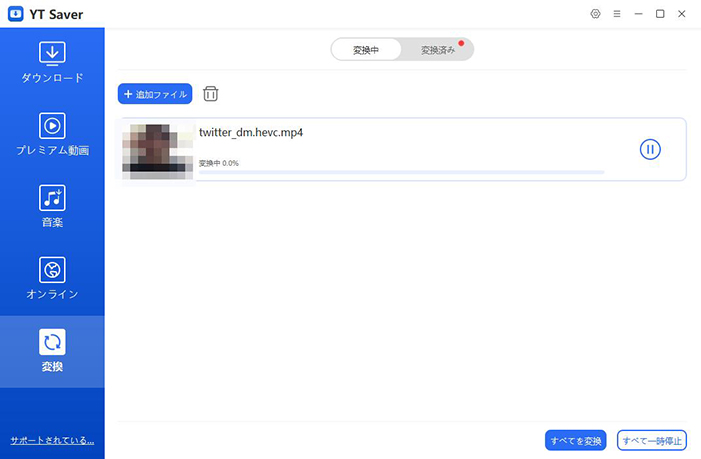Click the 追加ファイル button
Image resolution: width=701 pixels, height=459 pixels.
[155, 94]
